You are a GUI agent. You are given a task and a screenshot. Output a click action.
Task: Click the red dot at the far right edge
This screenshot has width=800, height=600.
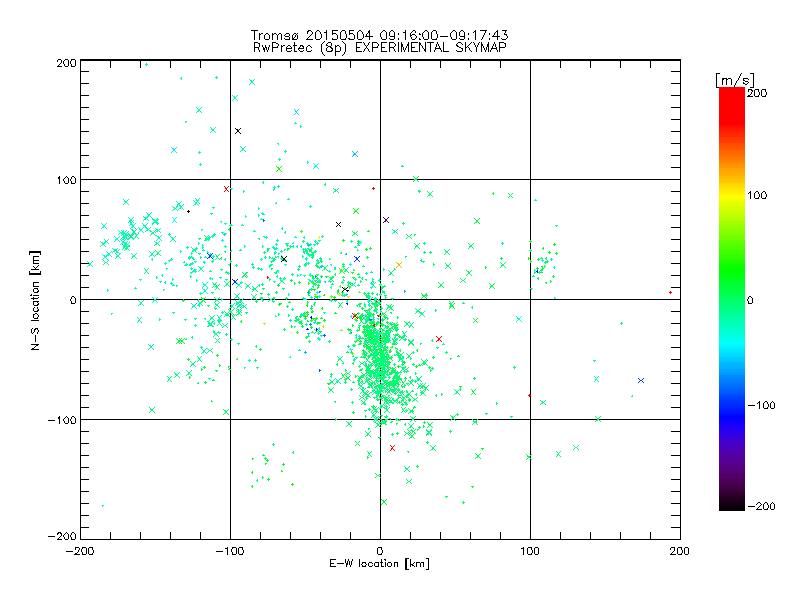(x=670, y=292)
